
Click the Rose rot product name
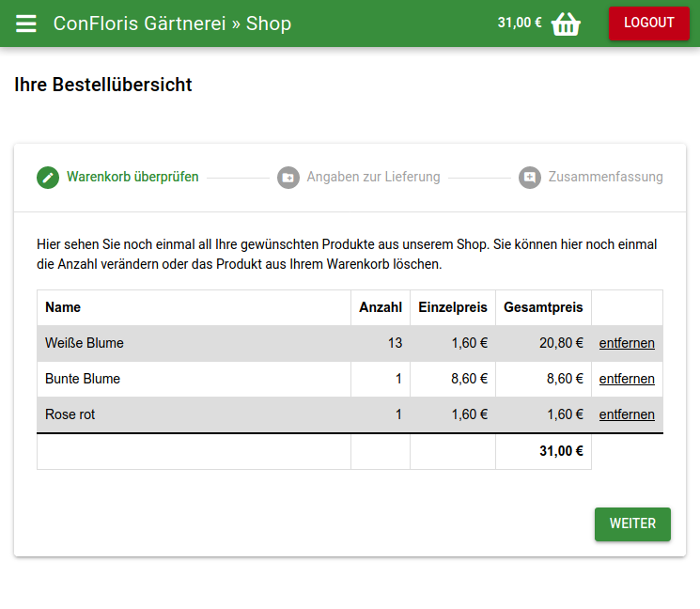click(x=70, y=414)
